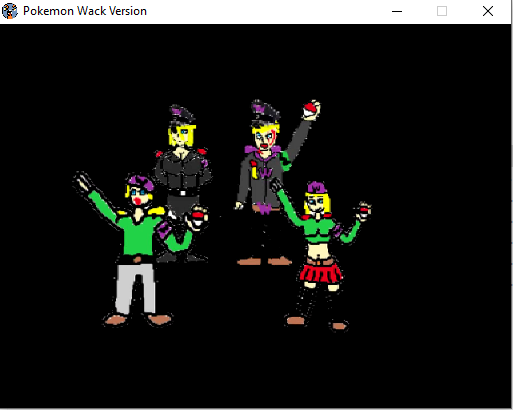Screen dimensions: 513x410
Task: Close the Pokemon Wack Version window
Action: coord(488,11)
